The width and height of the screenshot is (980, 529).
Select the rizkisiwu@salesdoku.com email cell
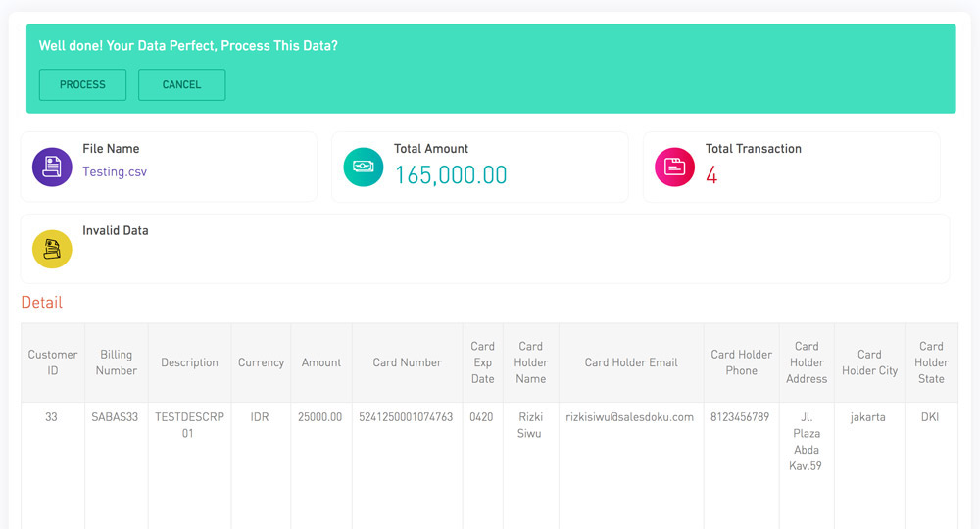[x=630, y=417]
